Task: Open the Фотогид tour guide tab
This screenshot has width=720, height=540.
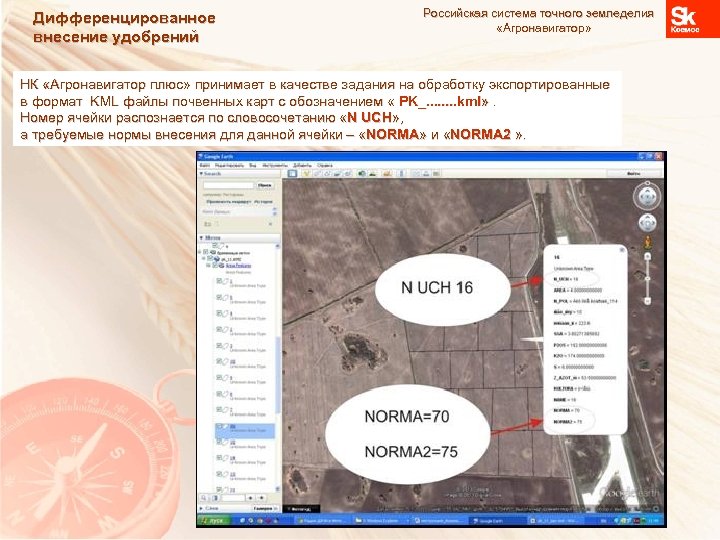Action: tap(302, 509)
